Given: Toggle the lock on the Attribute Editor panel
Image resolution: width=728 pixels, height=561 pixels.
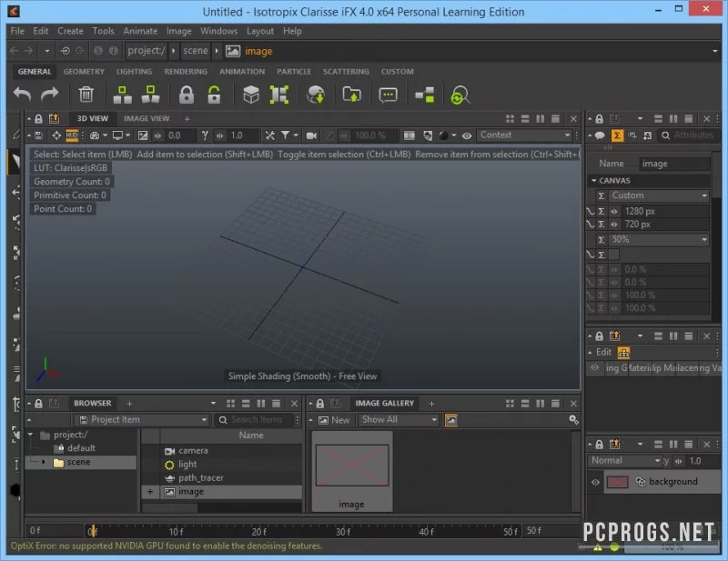Looking at the screenshot, I should click(x=600, y=119).
